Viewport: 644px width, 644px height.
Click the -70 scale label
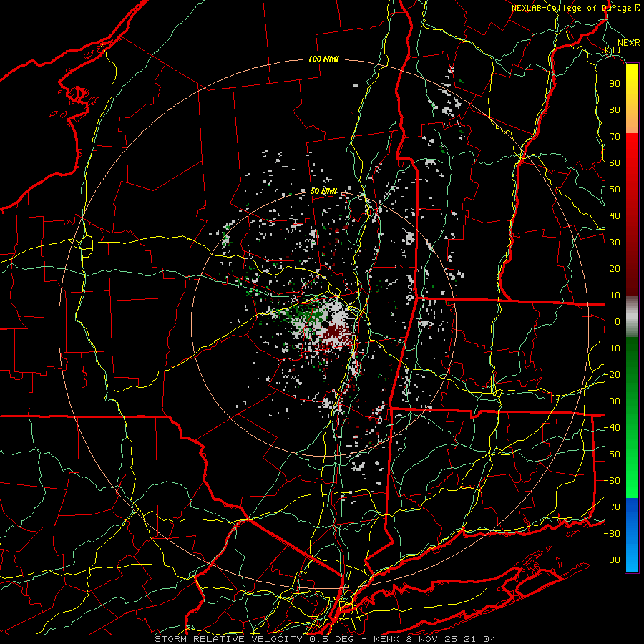612,507
